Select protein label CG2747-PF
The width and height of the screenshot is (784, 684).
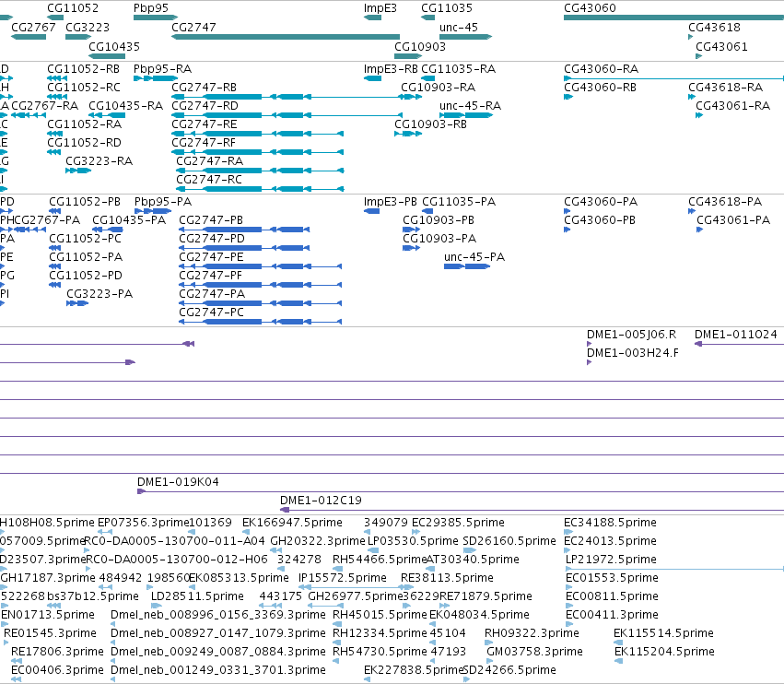point(210,276)
